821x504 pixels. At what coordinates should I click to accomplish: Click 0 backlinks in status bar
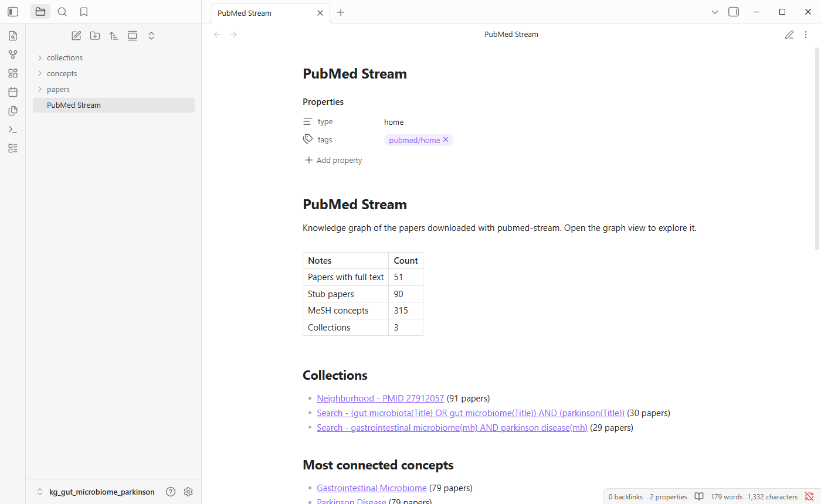coord(625,496)
